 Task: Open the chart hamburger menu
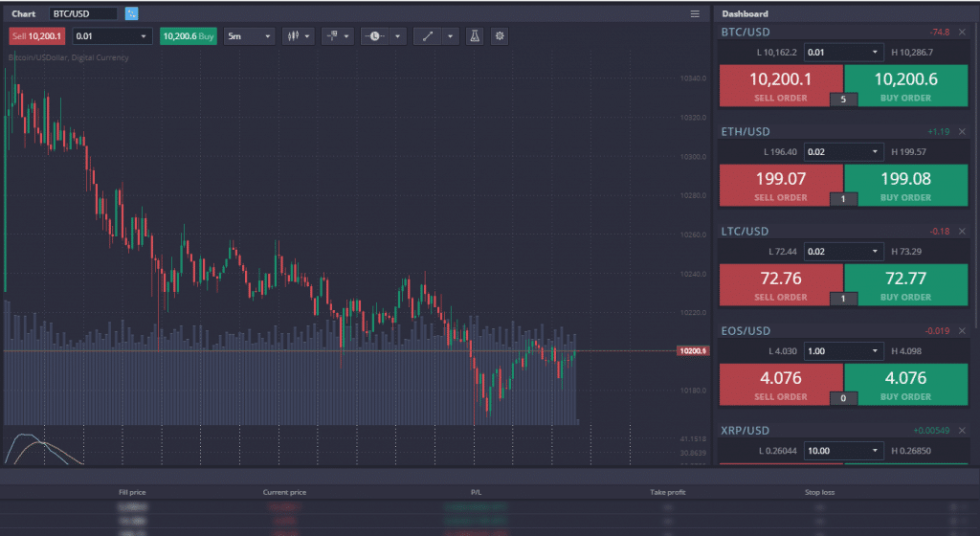(695, 13)
